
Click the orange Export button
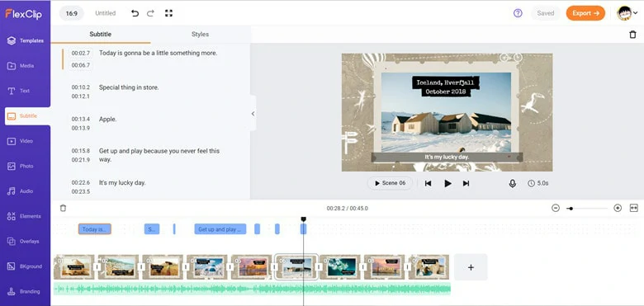point(585,13)
